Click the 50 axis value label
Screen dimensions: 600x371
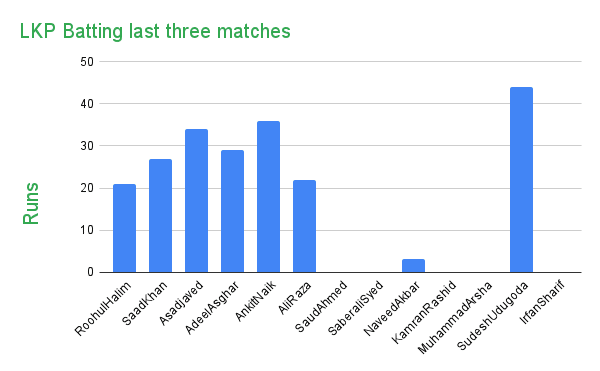click(87, 62)
